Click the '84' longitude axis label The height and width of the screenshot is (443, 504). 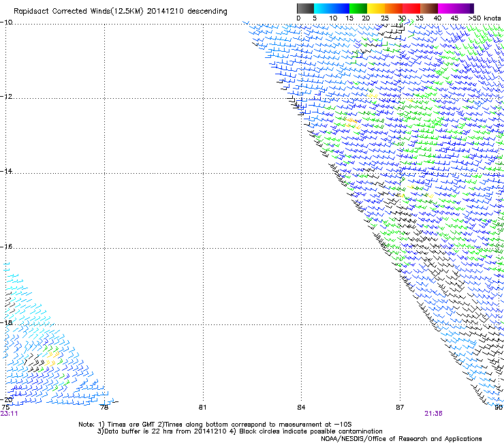[x=301, y=408]
